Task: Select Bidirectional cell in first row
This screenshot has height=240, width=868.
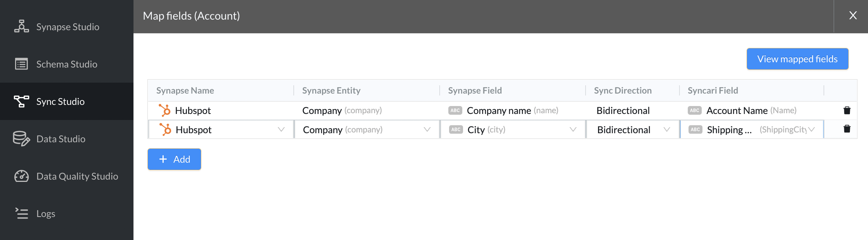Action: click(x=632, y=110)
